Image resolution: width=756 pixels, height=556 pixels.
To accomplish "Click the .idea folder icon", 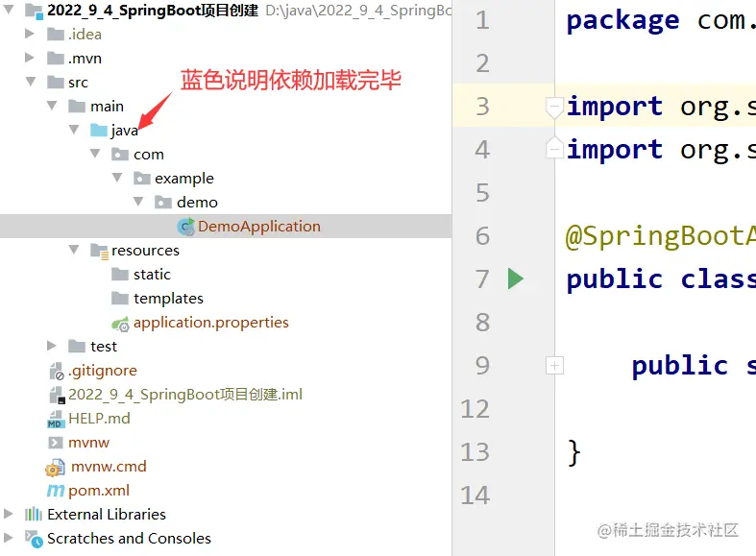I will (x=56, y=35).
